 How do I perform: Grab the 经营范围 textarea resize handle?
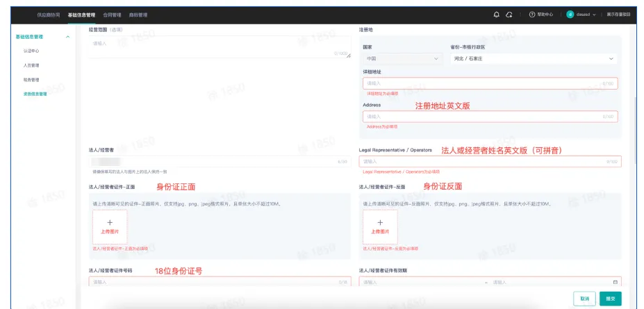click(x=349, y=56)
